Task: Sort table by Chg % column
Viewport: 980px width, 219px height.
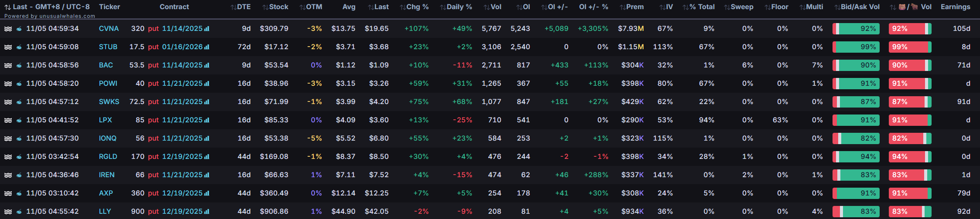Action: (x=414, y=7)
